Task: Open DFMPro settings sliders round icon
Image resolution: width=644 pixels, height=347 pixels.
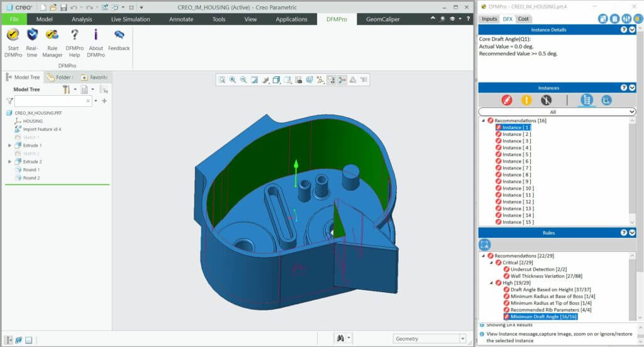Action: point(626,18)
